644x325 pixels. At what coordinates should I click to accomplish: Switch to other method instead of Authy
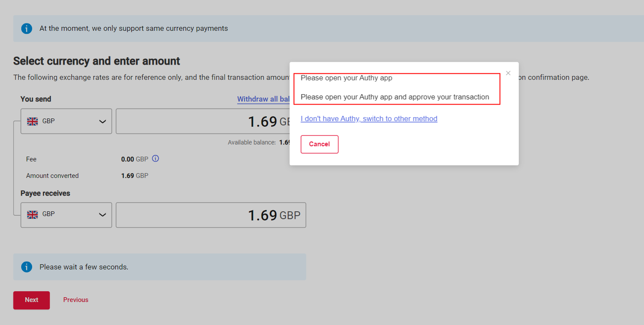[x=369, y=119]
